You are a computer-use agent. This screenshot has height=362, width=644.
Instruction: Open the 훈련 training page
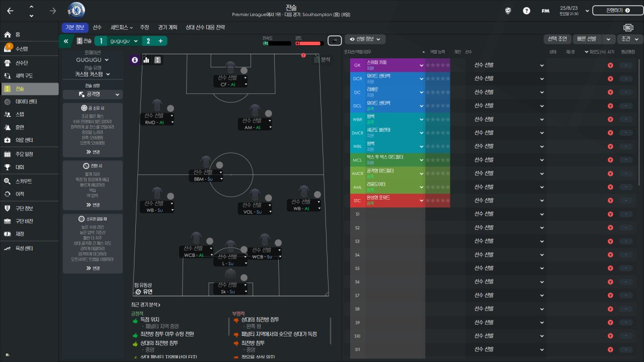click(29, 127)
